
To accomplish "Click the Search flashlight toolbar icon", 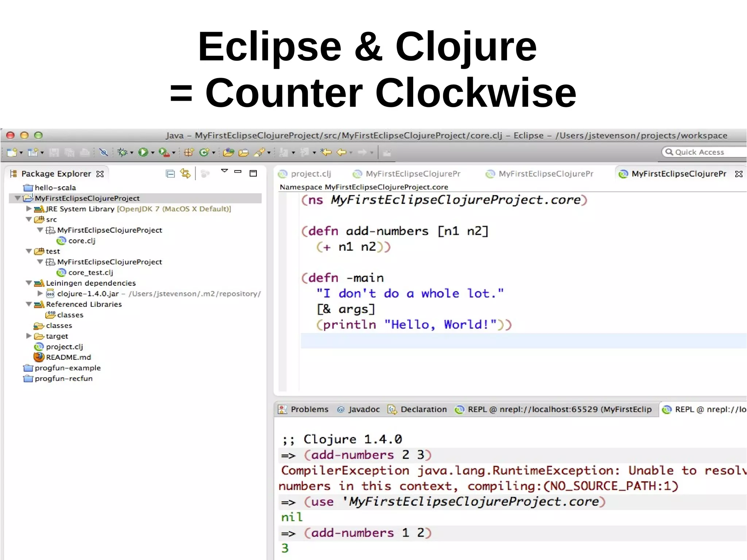I will (x=259, y=152).
